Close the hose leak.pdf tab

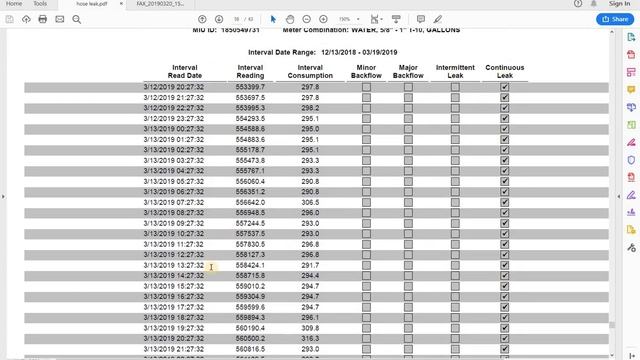click(121, 4)
